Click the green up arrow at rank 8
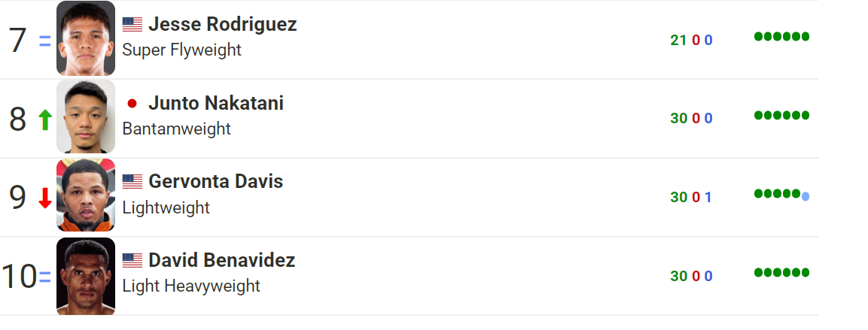The height and width of the screenshot is (330, 868). coord(45,120)
